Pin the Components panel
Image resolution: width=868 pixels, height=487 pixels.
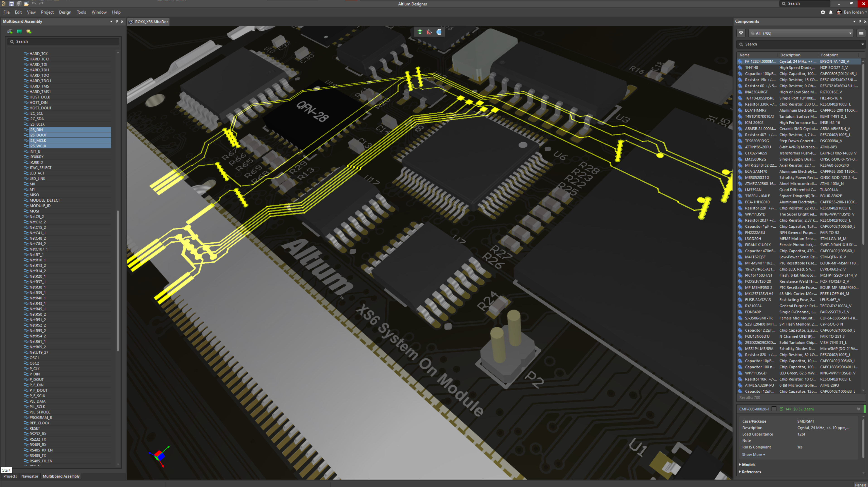point(860,21)
